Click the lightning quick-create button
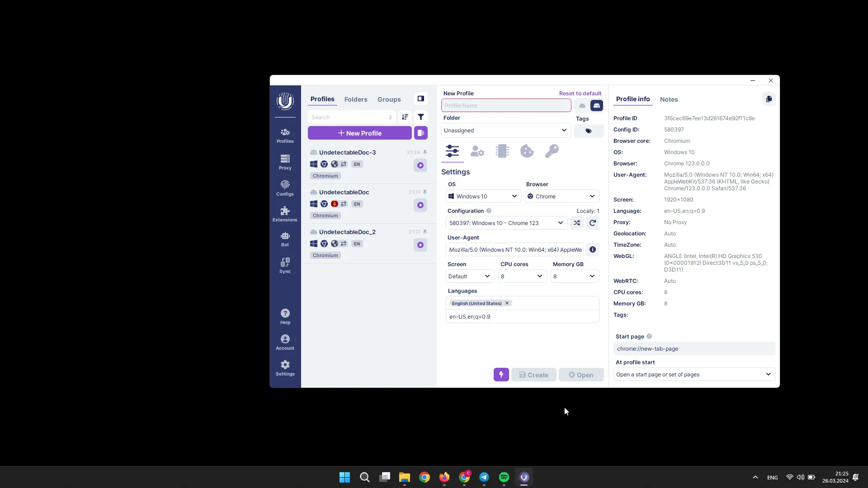This screenshot has height=488, width=868. [x=501, y=375]
